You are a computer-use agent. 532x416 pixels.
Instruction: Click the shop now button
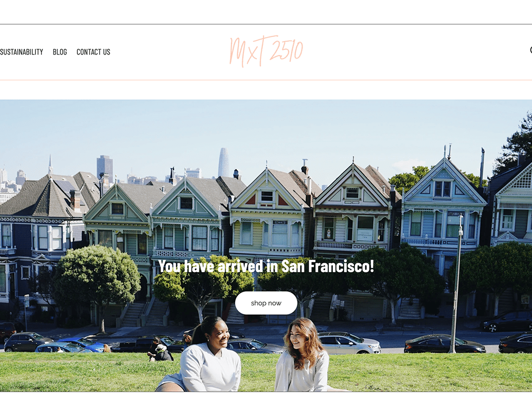click(266, 303)
